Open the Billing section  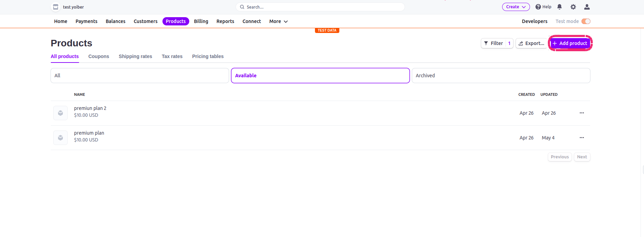coord(201,21)
